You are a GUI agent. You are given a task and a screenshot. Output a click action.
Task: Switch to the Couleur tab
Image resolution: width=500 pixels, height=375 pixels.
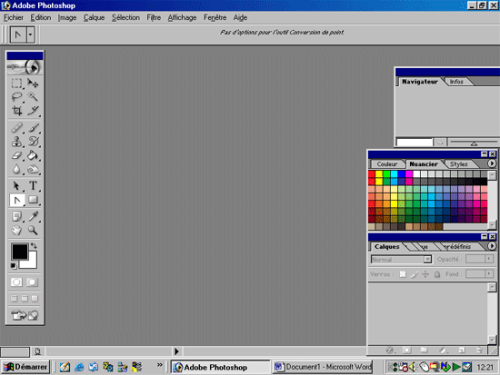[387, 164]
